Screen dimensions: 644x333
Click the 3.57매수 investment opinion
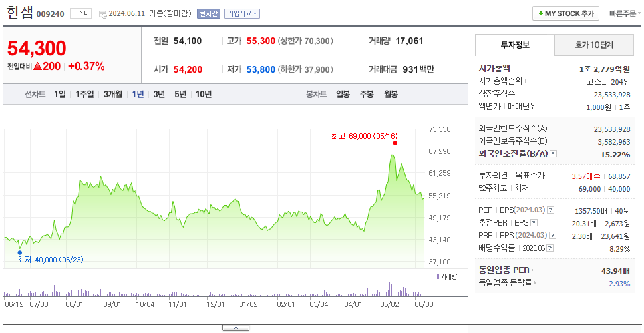586,176
